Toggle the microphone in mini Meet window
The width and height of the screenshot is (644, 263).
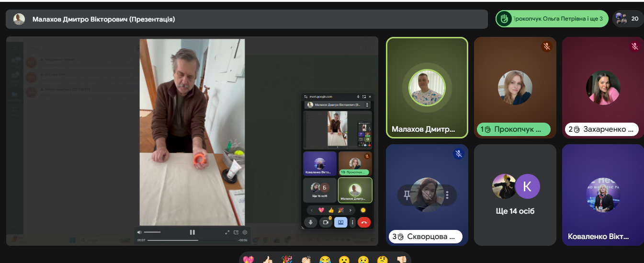(x=310, y=222)
